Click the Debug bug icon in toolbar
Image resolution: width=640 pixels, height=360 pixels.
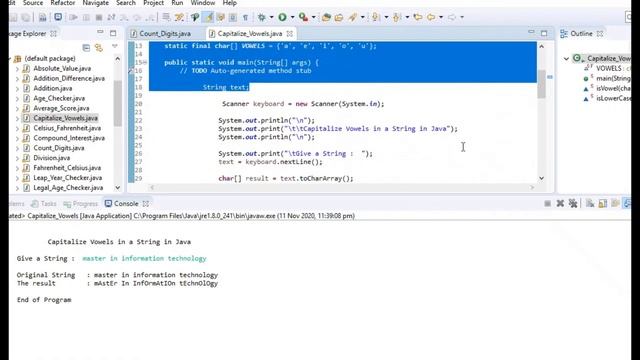pyautogui.click(x=262, y=17)
